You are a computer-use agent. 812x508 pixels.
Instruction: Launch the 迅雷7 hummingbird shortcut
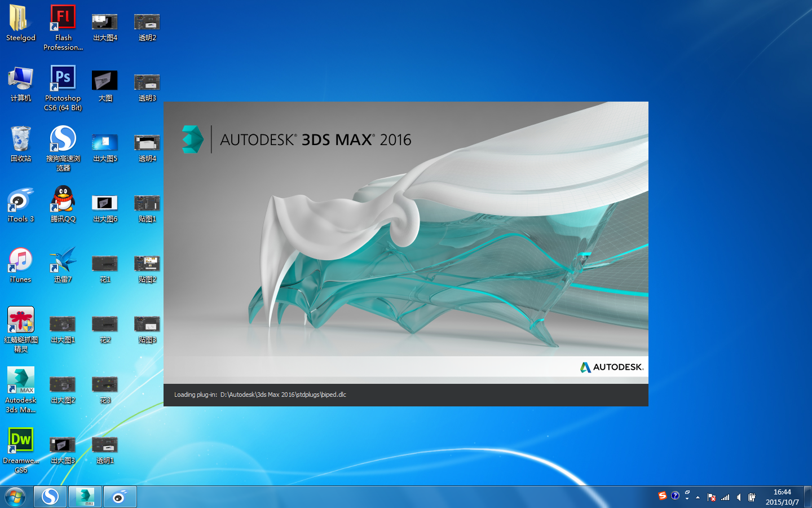[63, 265]
